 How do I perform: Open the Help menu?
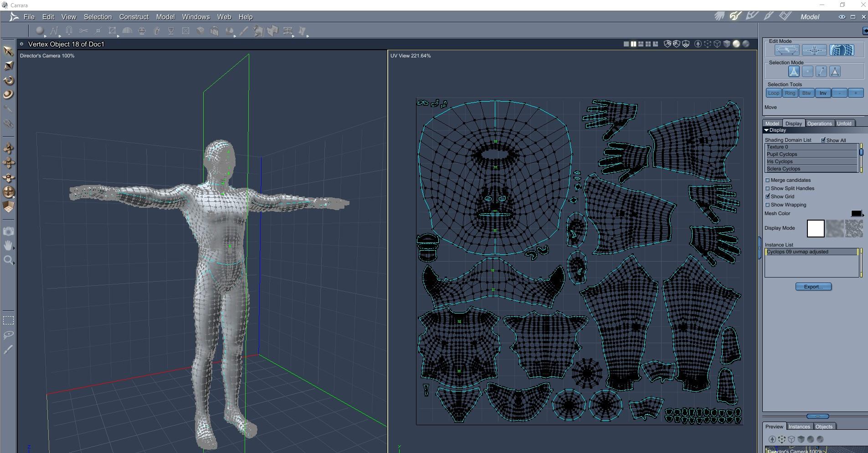246,17
